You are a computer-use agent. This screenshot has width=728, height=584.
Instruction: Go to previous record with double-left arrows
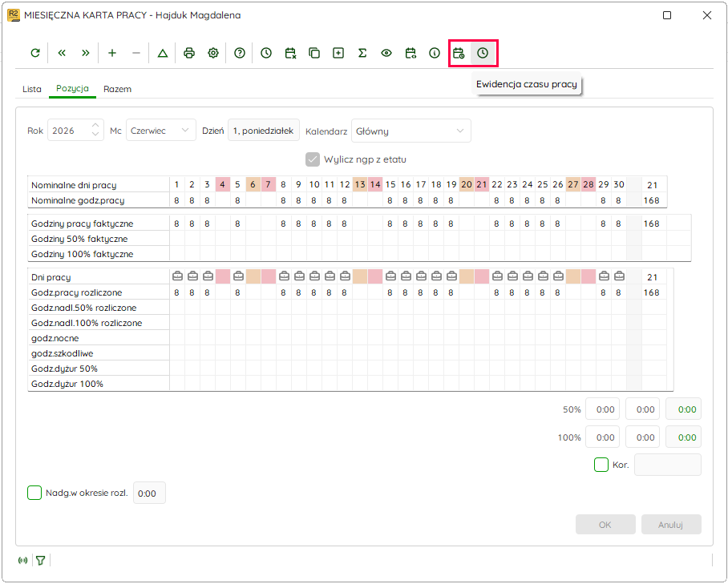tap(61, 53)
